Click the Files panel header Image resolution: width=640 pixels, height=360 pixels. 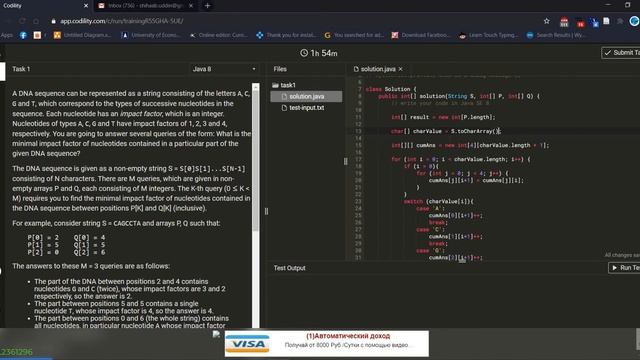(x=280, y=69)
